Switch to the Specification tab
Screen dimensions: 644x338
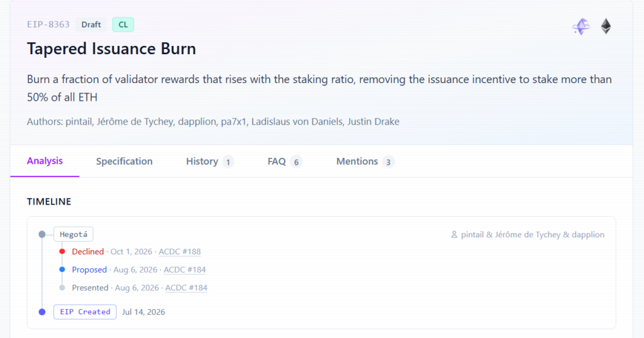click(x=124, y=161)
